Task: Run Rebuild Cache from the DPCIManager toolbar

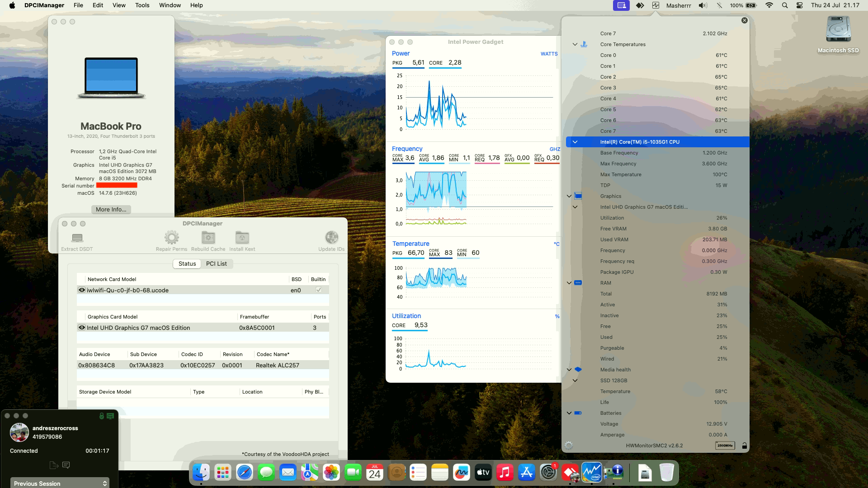Action: tap(208, 238)
